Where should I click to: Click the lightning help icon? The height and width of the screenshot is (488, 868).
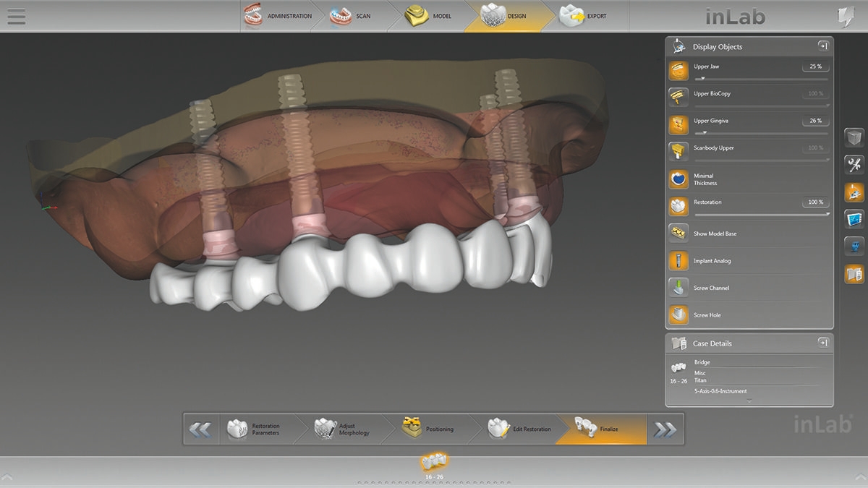846,17
